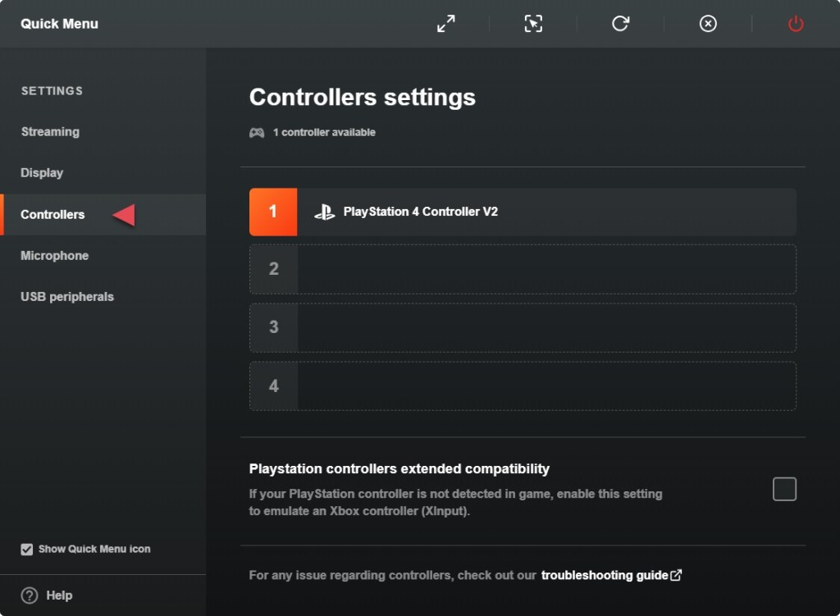
Task: Click the 'Controllers settings' heading
Action: pyautogui.click(x=362, y=97)
